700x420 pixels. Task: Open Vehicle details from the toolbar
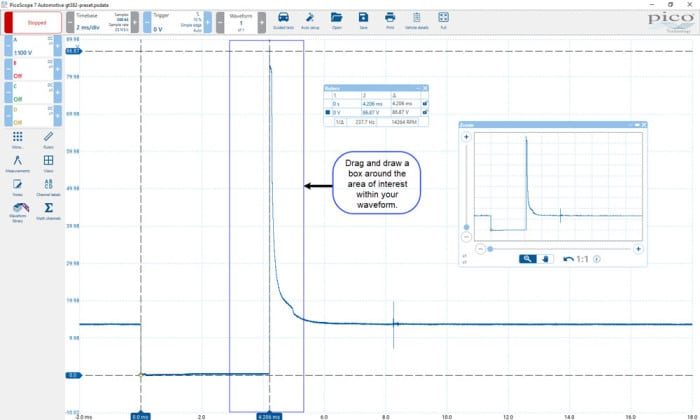point(417,21)
